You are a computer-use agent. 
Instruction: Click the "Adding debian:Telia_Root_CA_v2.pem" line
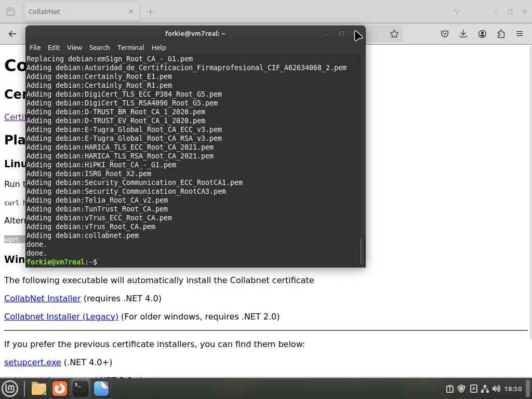point(97,200)
